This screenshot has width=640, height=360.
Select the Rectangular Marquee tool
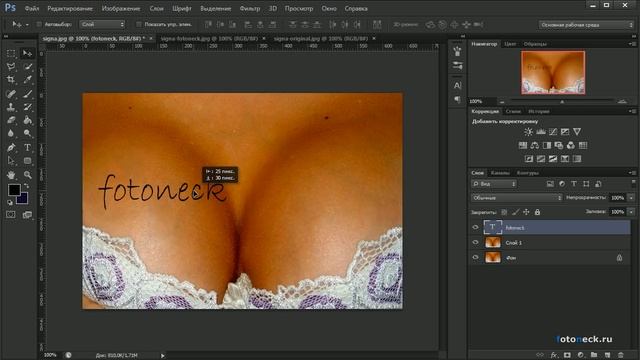tap(11, 53)
